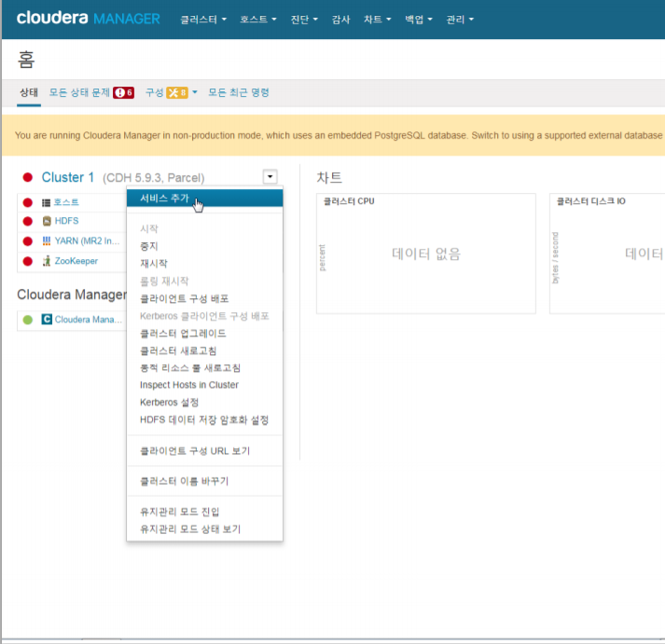Open the 진단 navigation dropdown
This screenshot has height=644, width=665.
tap(304, 19)
